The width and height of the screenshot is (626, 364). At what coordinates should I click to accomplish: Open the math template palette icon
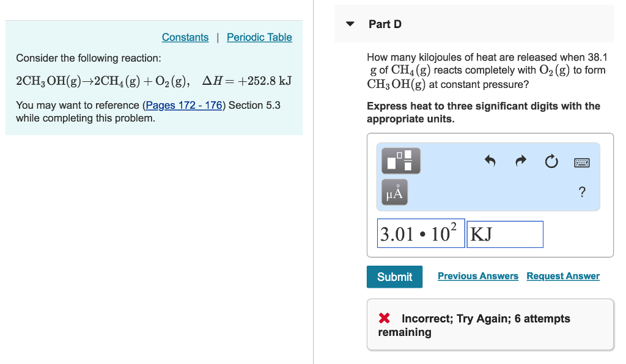tap(401, 161)
